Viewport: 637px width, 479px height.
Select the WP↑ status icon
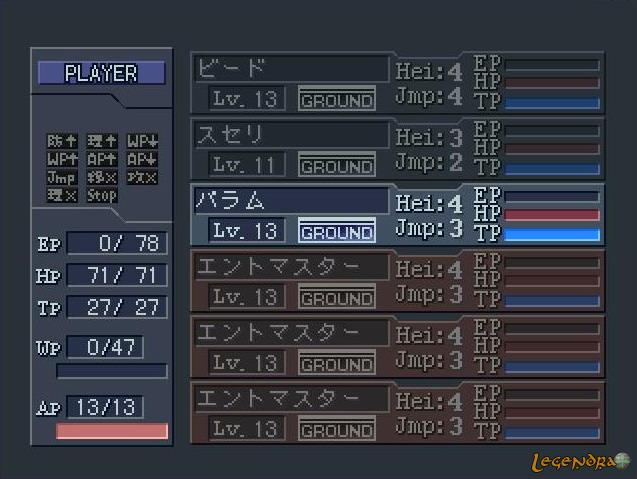click(x=61, y=159)
